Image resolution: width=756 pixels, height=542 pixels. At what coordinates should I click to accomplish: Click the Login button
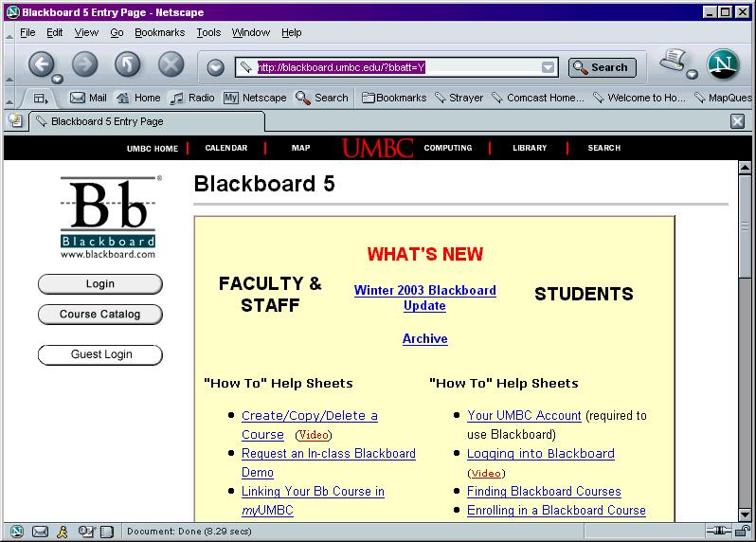coord(100,284)
